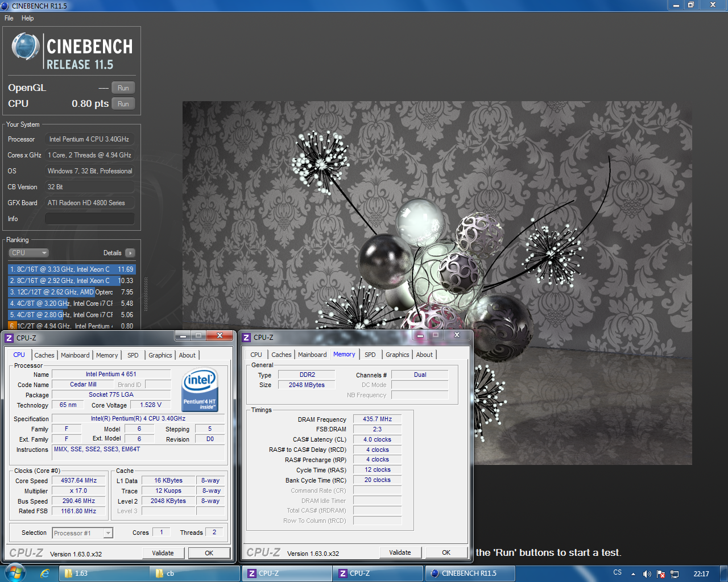
Task: Open the network tray icon
Action: coord(675,574)
